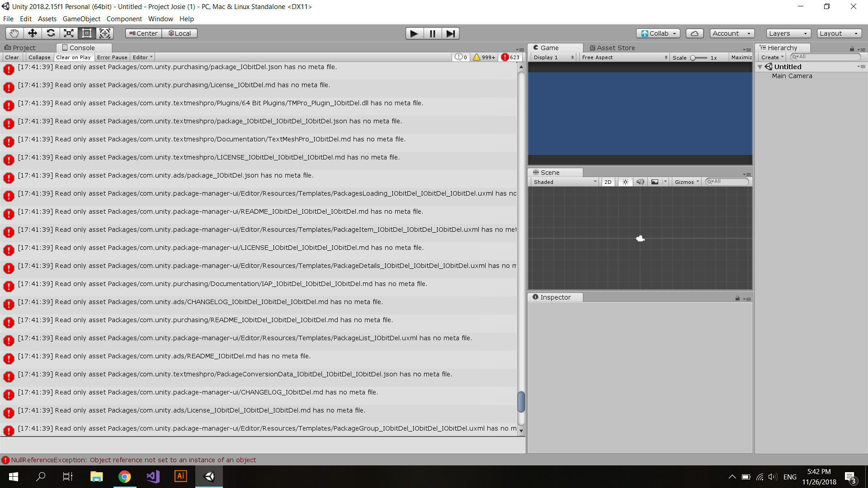Image resolution: width=868 pixels, height=488 pixels.
Task: Click Maximize On Play button
Action: point(741,57)
